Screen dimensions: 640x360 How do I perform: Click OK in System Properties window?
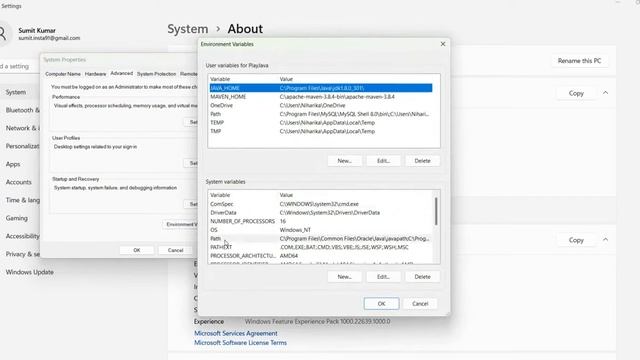(137, 250)
